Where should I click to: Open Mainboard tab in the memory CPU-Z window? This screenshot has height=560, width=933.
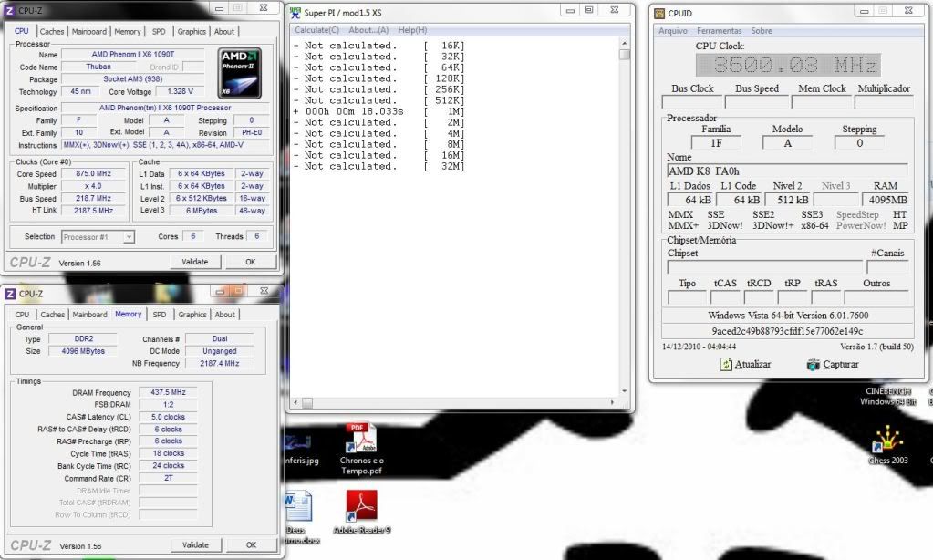click(x=90, y=315)
